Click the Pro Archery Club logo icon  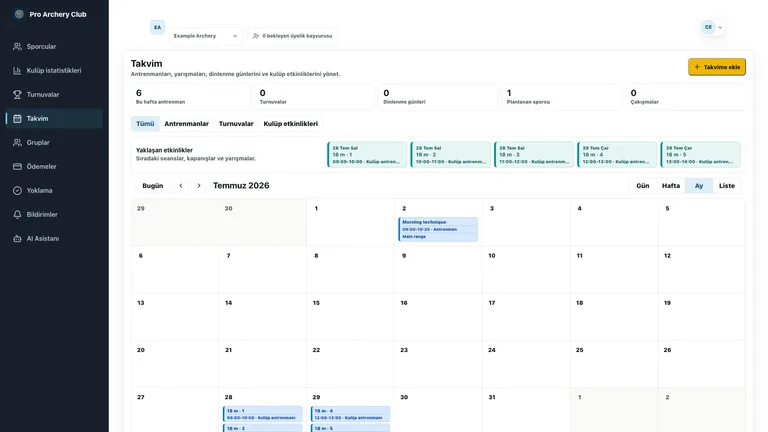[19, 14]
